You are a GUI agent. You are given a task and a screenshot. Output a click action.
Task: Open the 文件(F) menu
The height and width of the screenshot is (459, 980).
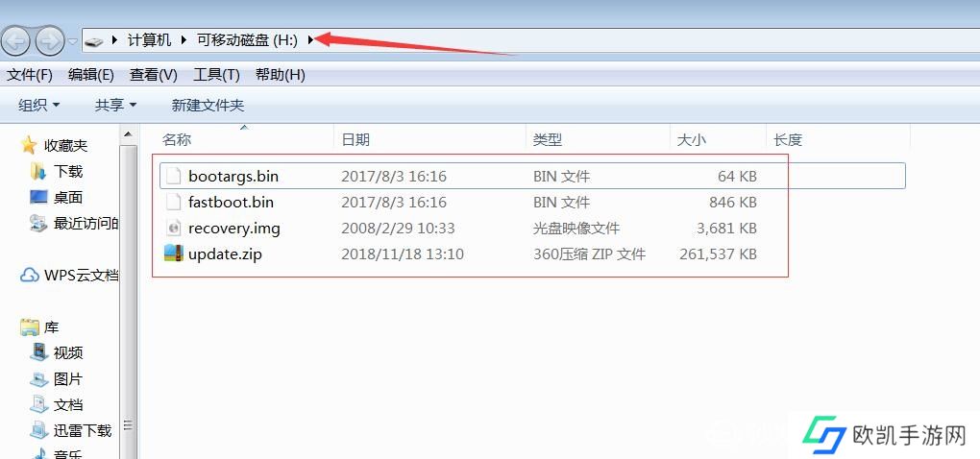pos(30,75)
